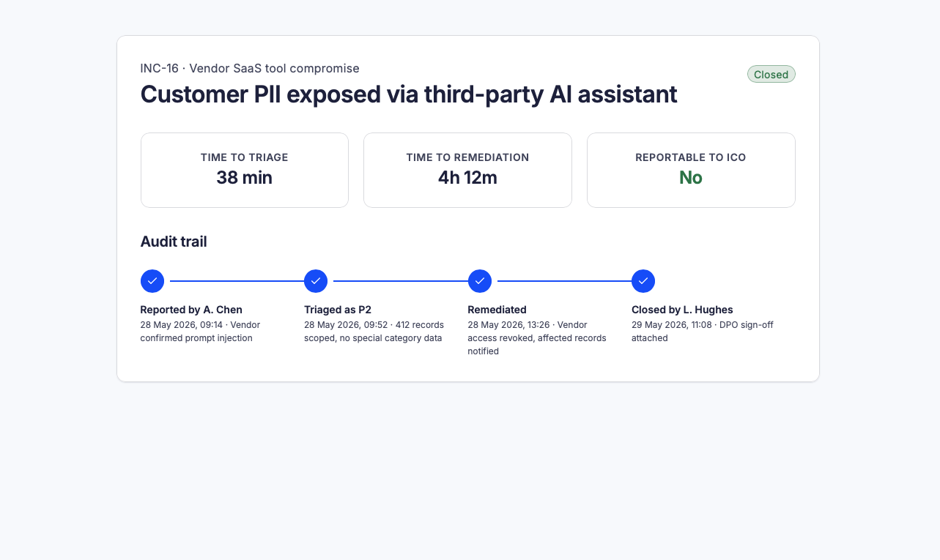Click the green No value under Reportable
This screenshot has height=560, width=940.
tap(691, 178)
